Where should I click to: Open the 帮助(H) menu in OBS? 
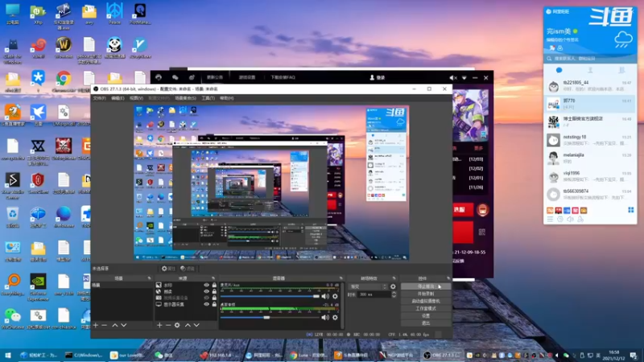click(227, 98)
